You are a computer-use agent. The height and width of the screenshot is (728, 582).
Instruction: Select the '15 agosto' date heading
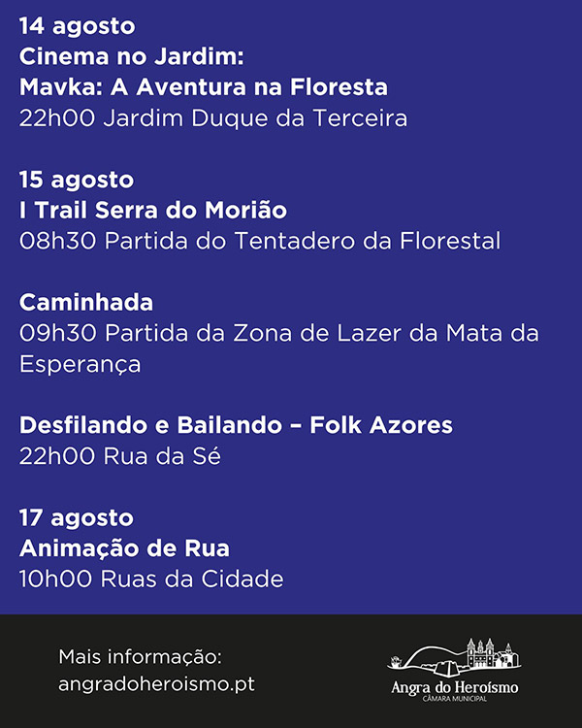(x=77, y=180)
